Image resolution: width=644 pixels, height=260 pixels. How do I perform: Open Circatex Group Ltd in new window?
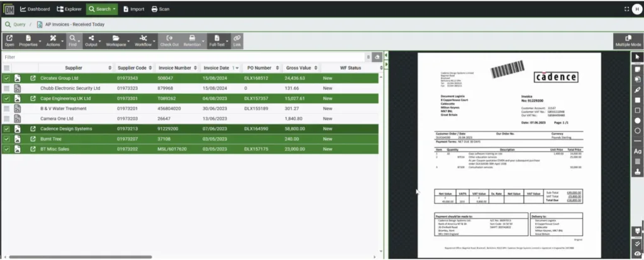pos(33,78)
